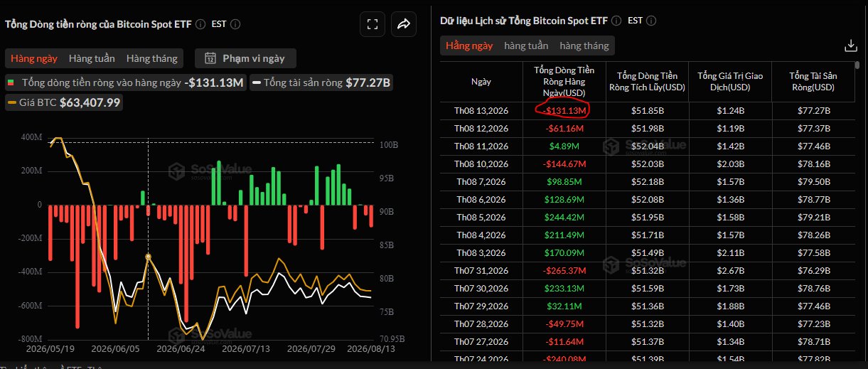Open info icon beside Dữ liệu Lịch sử title
Viewport: 868px width, 369px height.
coord(616,21)
